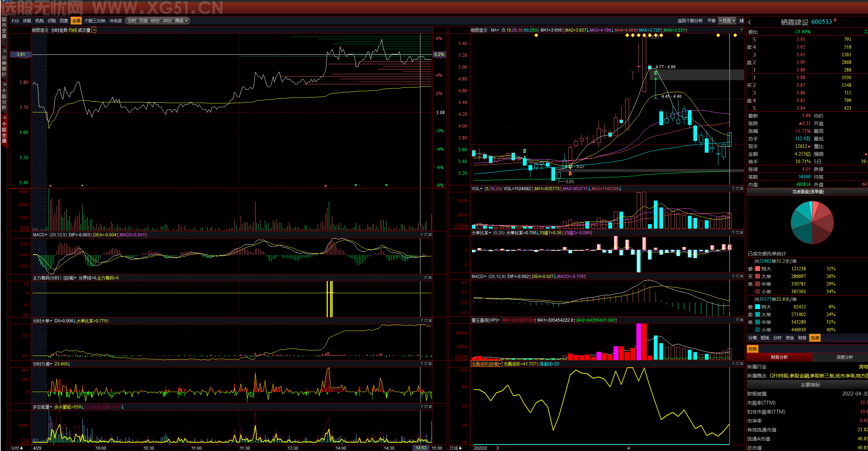
Task: Open the 股市全景 sidebar tab
Action: (4, 27)
